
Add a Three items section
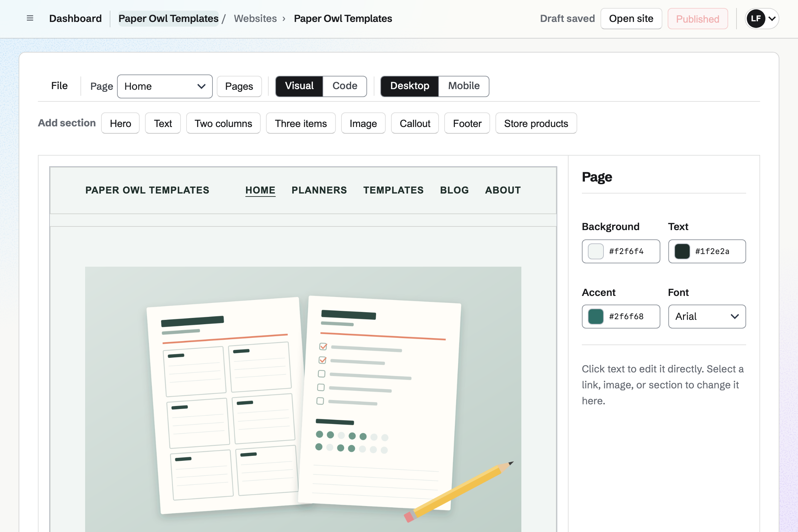click(301, 123)
